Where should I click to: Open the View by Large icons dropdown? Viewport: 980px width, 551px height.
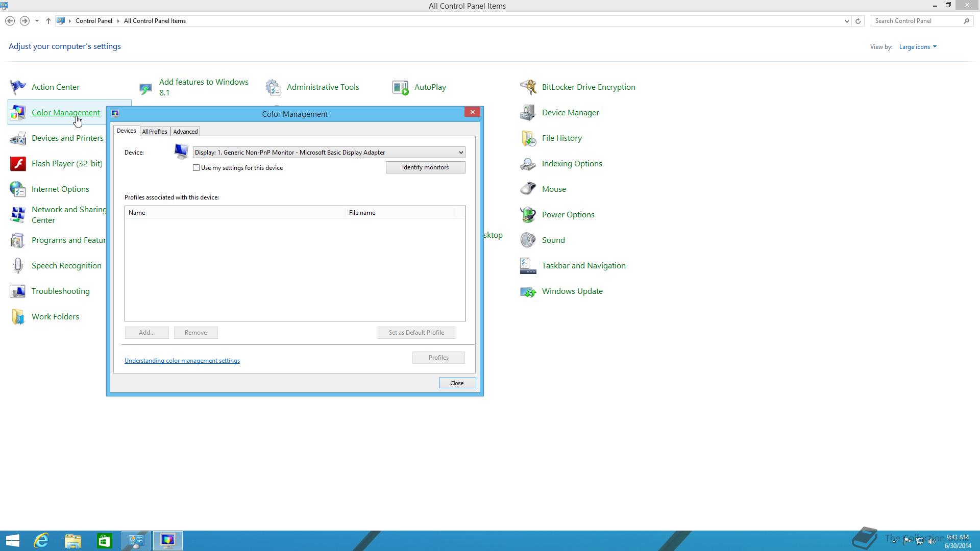(x=918, y=47)
